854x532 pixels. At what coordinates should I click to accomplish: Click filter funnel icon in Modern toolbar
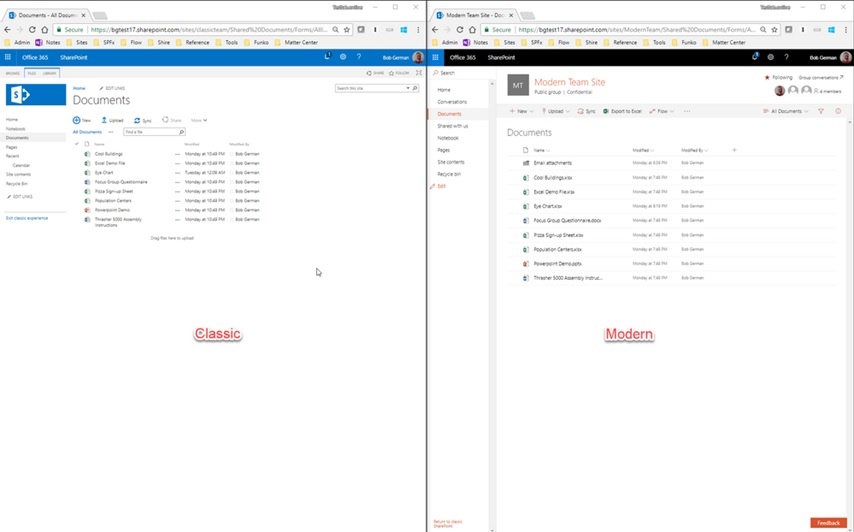821,111
